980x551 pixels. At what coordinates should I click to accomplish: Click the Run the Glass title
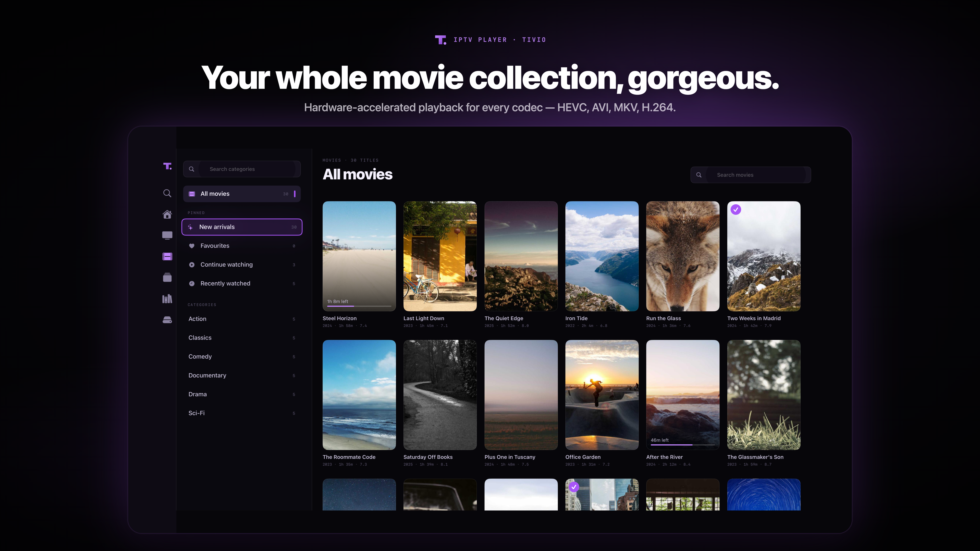(x=664, y=318)
